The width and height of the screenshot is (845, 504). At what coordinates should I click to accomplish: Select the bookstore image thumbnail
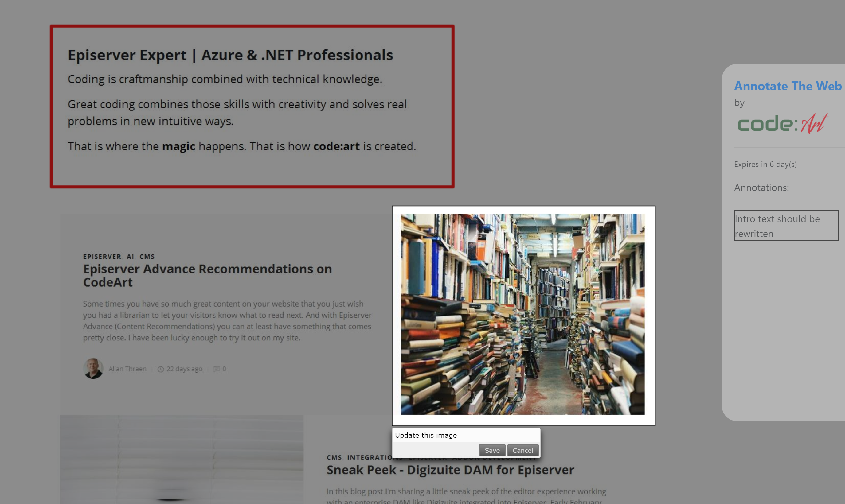[522, 314]
